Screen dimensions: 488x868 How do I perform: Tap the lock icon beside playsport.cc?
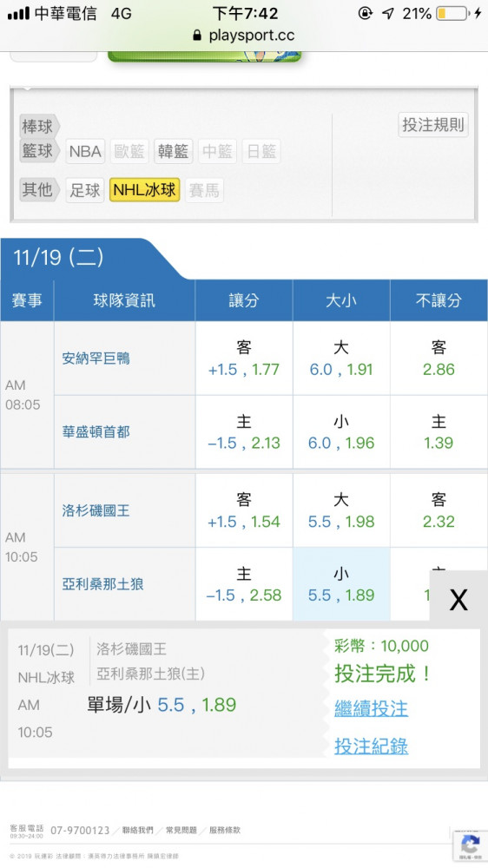[197, 36]
